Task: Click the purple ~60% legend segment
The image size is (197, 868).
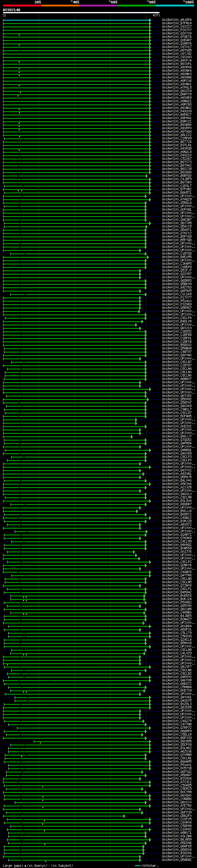Action: click(99, 6)
